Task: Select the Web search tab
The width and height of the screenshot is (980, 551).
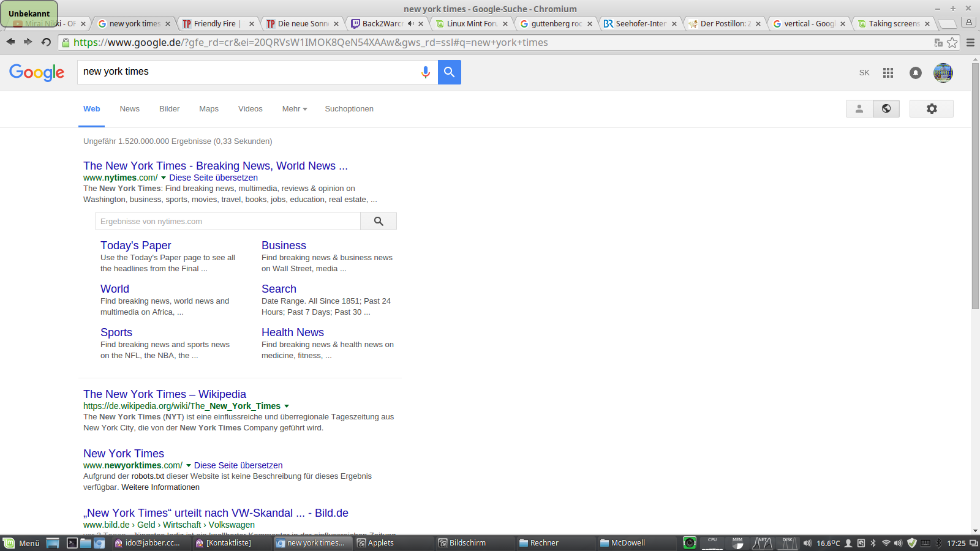Action: [92, 109]
